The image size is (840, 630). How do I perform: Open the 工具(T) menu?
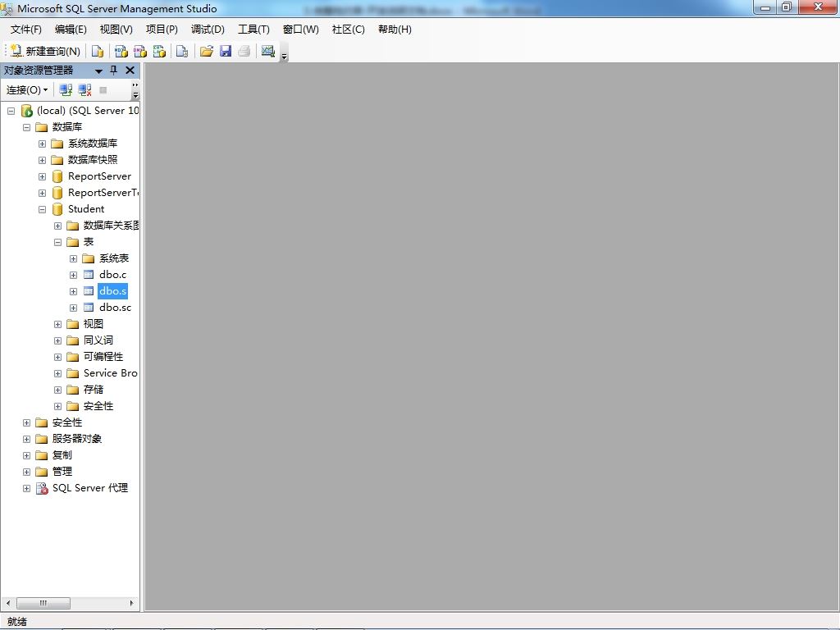[254, 30]
